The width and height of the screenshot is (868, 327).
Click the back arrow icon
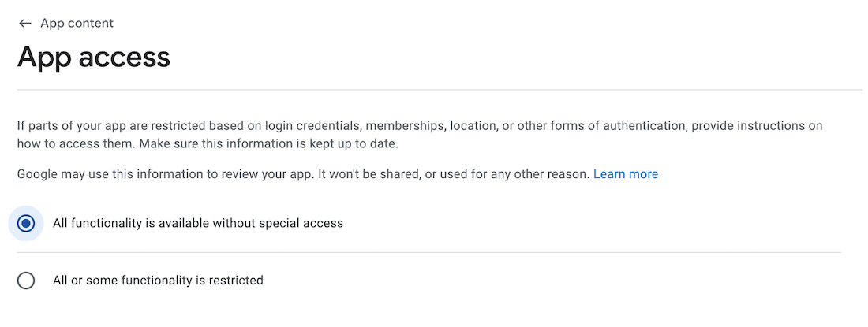click(x=25, y=24)
